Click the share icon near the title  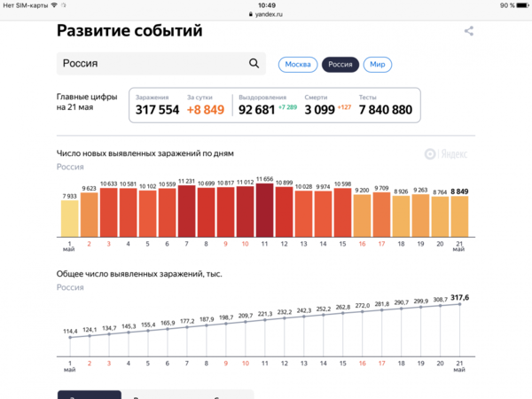tap(469, 31)
